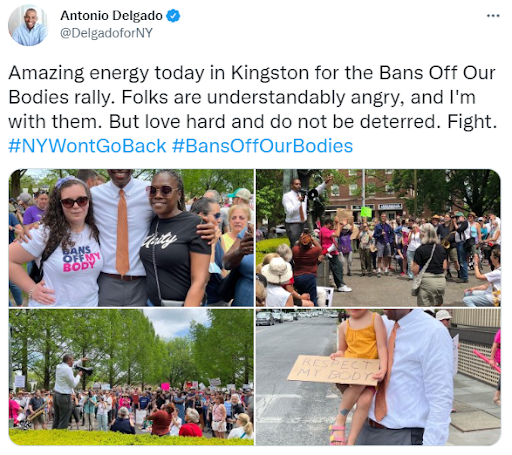Open the @DelgadoforNY handle link
Screen dimensions: 512x455
[x=106, y=33]
